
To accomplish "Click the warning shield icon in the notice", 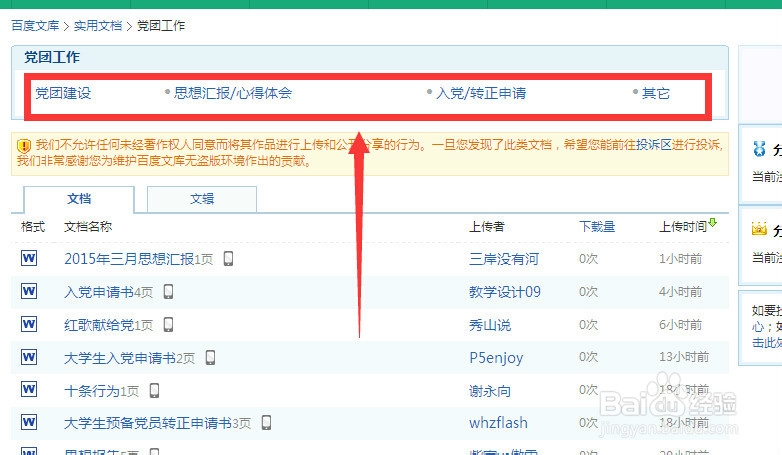I will coord(23,146).
